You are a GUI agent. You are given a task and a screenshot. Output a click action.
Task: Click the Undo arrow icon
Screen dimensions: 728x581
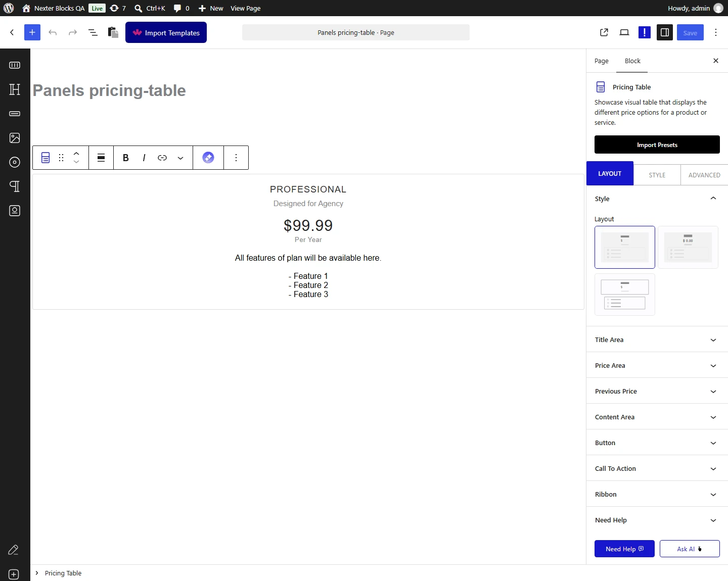(53, 32)
